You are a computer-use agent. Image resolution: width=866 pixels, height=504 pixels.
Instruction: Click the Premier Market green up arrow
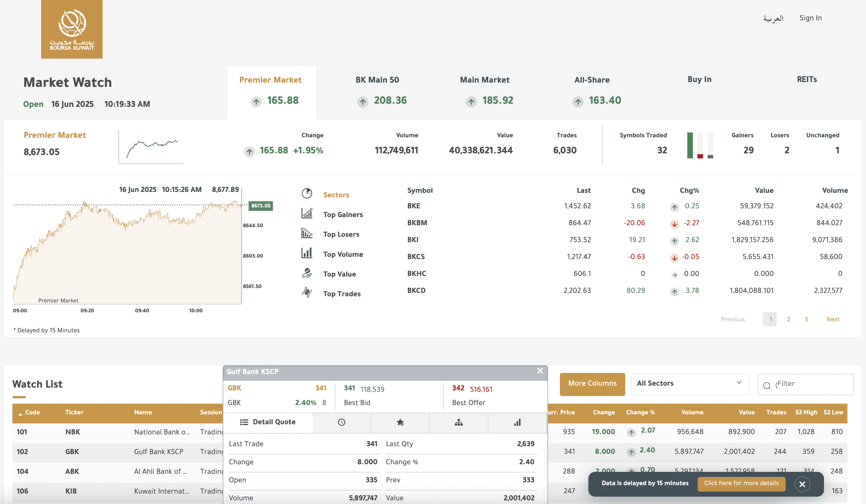(256, 102)
